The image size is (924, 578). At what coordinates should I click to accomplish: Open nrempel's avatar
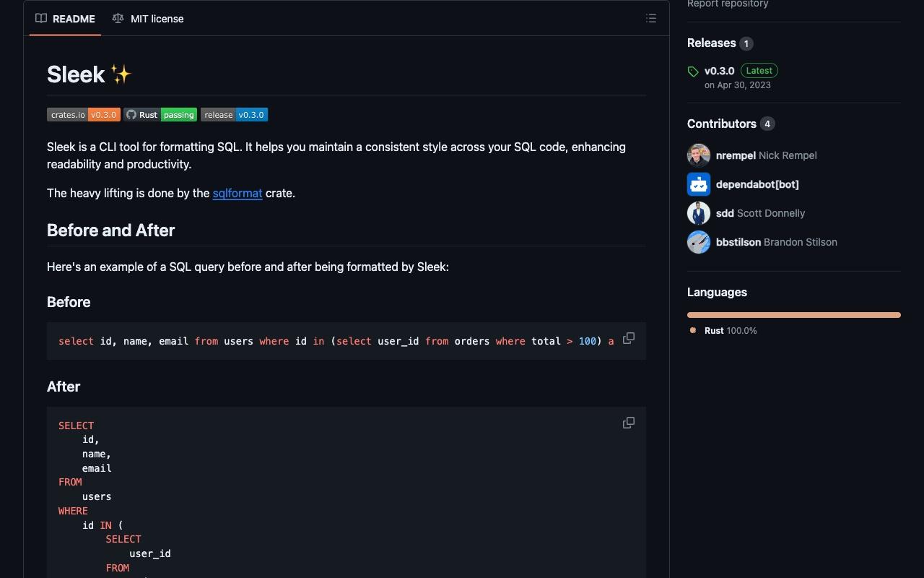699,155
